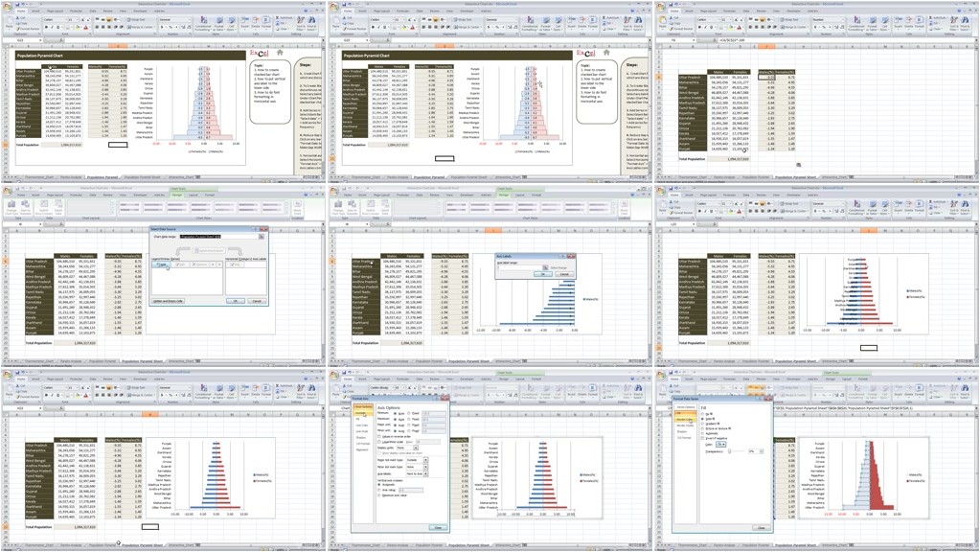The height and width of the screenshot is (552, 980).
Task: Click the Office button in window with Select Data Source
Action: (8, 190)
